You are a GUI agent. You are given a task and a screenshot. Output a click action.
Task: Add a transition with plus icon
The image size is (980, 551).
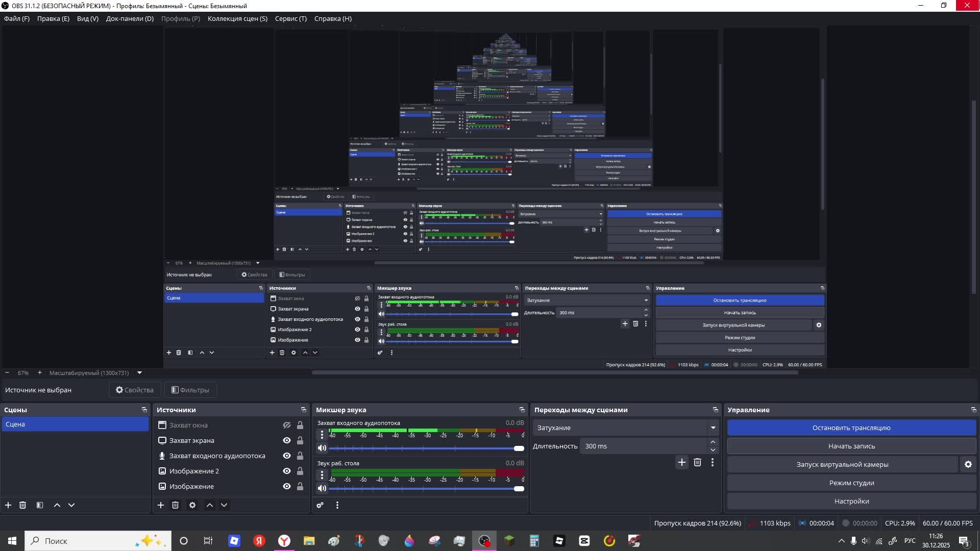click(681, 462)
